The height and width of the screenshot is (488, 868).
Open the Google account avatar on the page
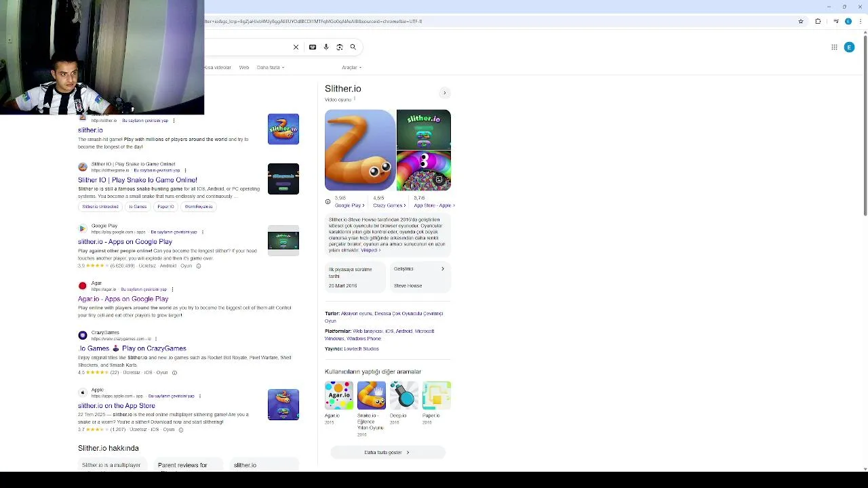(849, 47)
